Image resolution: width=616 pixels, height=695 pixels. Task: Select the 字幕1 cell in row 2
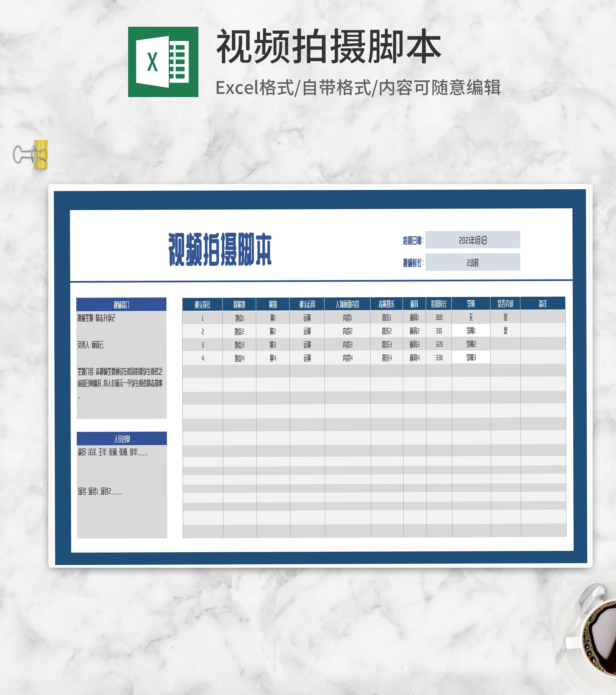click(471, 330)
